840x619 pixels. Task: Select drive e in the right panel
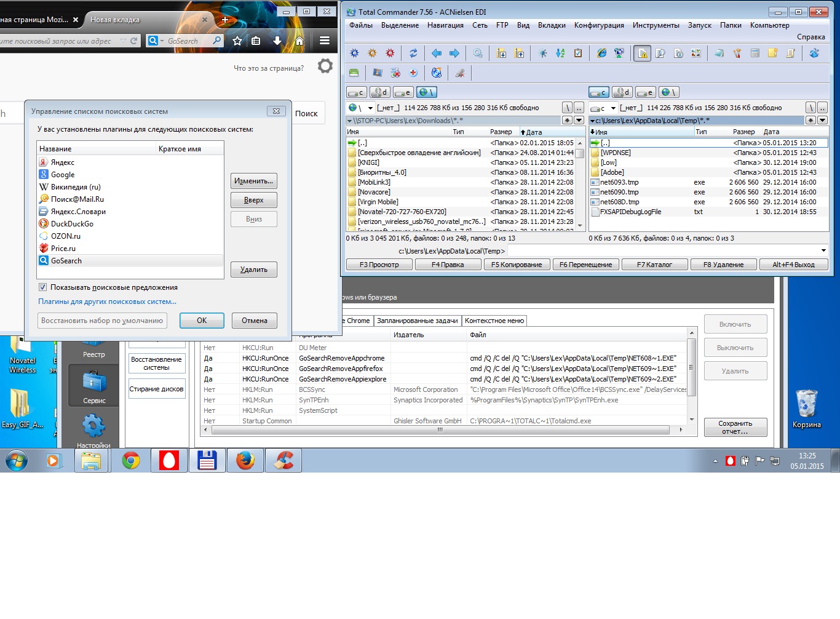(x=645, y=92)
